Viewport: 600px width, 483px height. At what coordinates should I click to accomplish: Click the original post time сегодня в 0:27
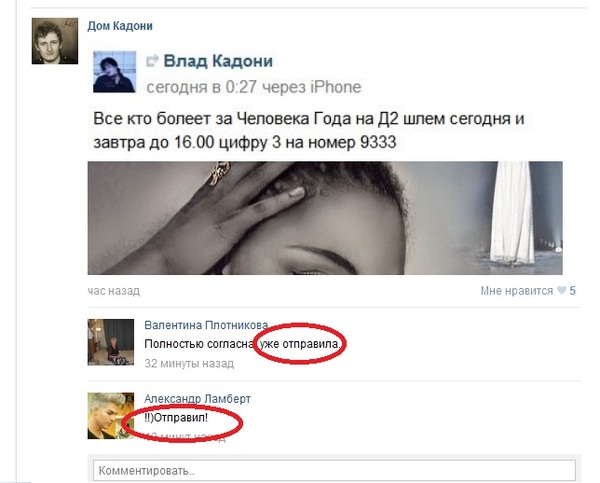click(201, 87)
